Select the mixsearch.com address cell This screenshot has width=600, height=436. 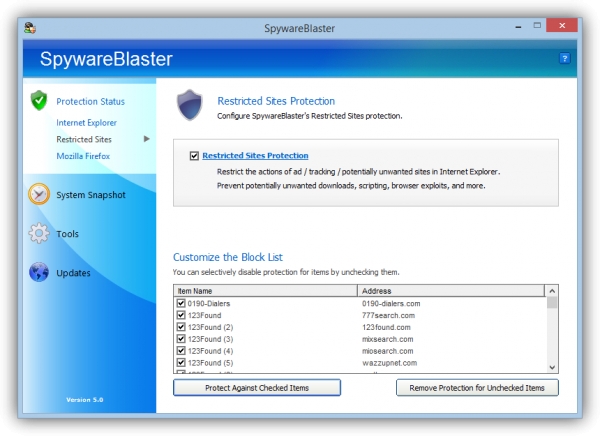pyautogui.click(x=388, y=339)
